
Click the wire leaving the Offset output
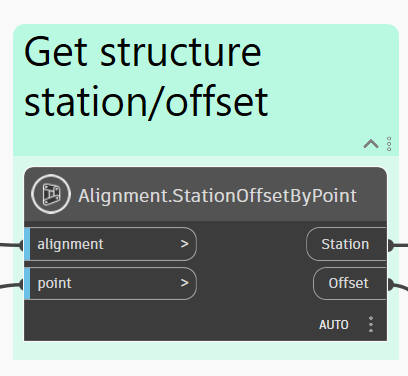click(x=400, y=286)
